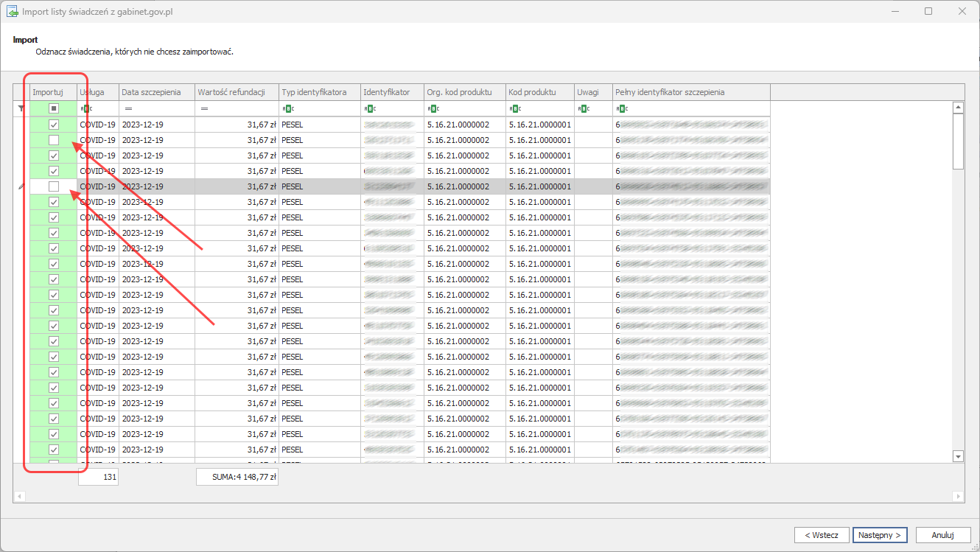Click the filter icon under Typ identyfikatora

click(288, 108)
